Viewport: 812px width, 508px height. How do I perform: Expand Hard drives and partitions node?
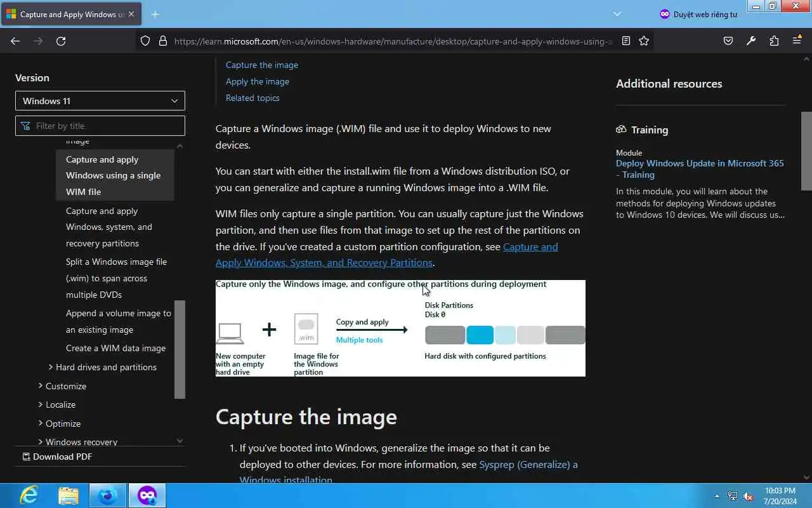tap(51, 367)
